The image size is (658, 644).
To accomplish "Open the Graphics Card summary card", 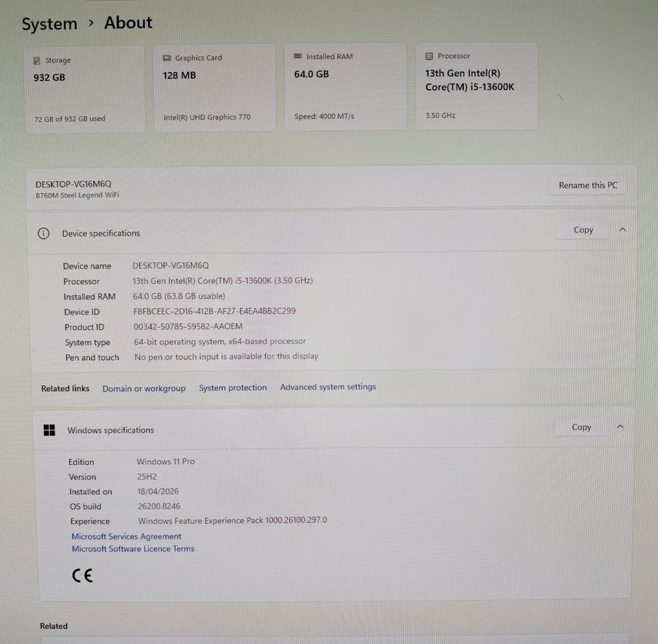I will (x=215, y=88).
